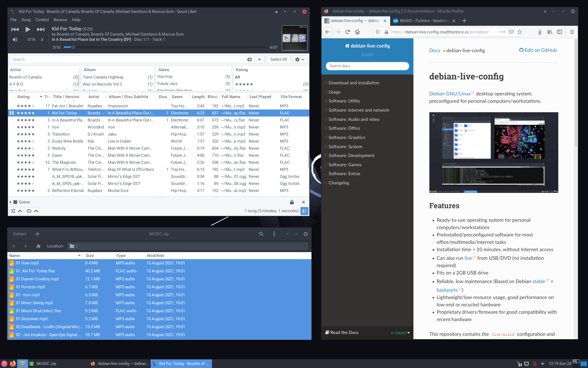The image size is (588, 368).
Task: Bookmark this page with the star
Action: pos(520,32)
